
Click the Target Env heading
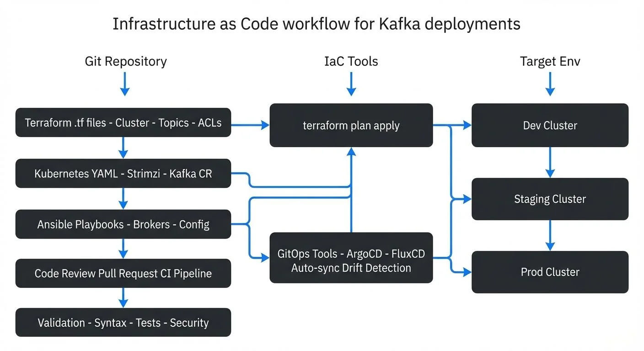(x=550, y=61)
